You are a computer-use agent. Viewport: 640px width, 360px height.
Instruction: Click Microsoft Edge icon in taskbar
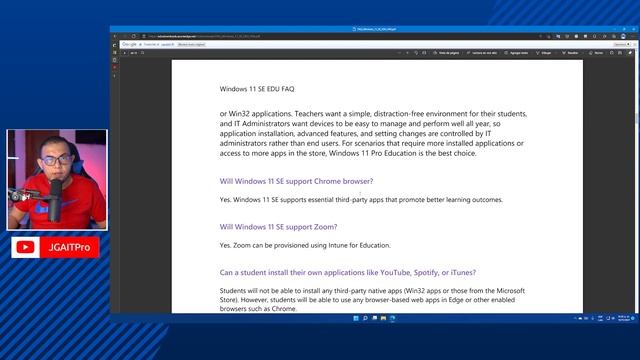(393, 318)
